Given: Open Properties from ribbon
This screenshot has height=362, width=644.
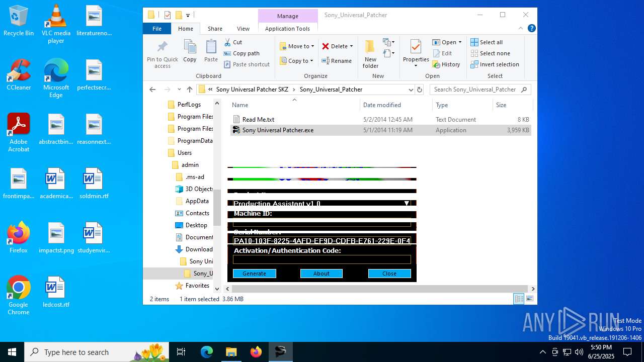Looking at the screenshot, I should coord(416,53).
